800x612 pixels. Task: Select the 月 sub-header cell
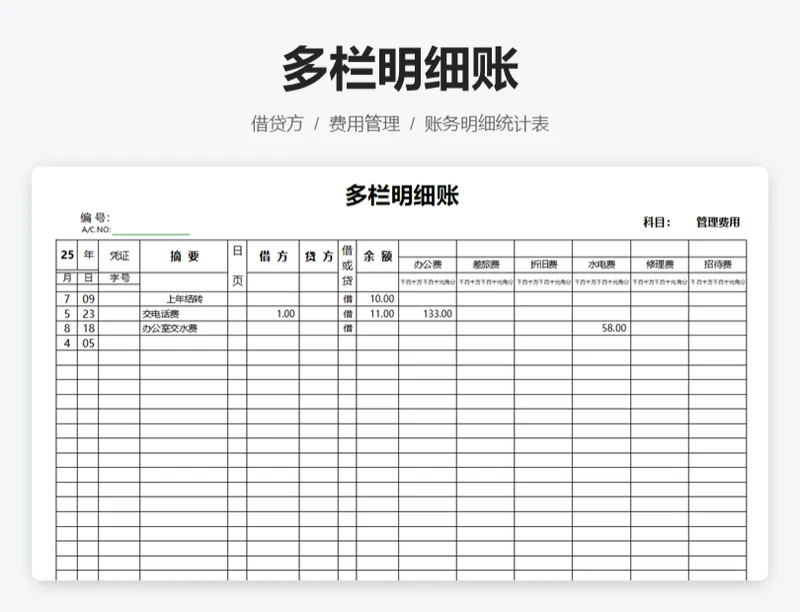click(67, 278)
